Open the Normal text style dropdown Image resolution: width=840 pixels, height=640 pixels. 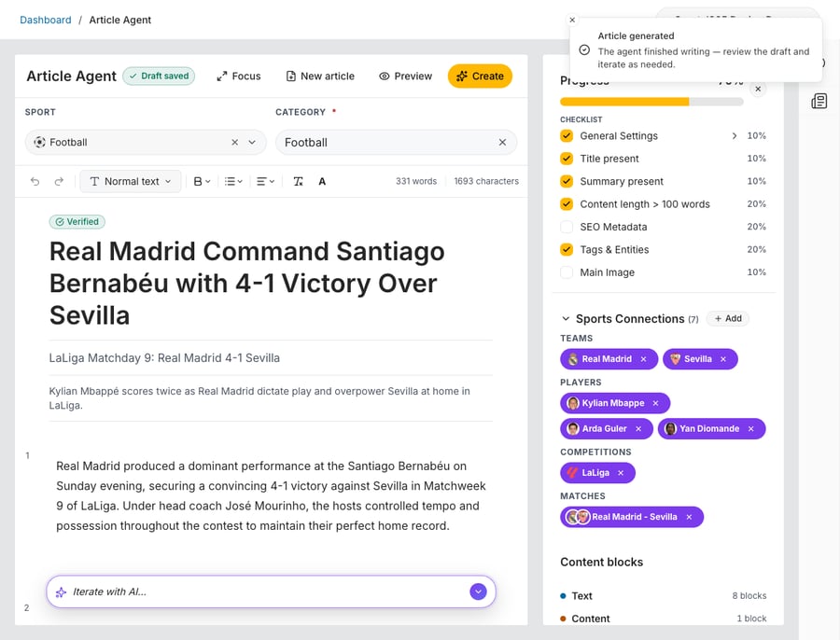[x=131, y=182]
